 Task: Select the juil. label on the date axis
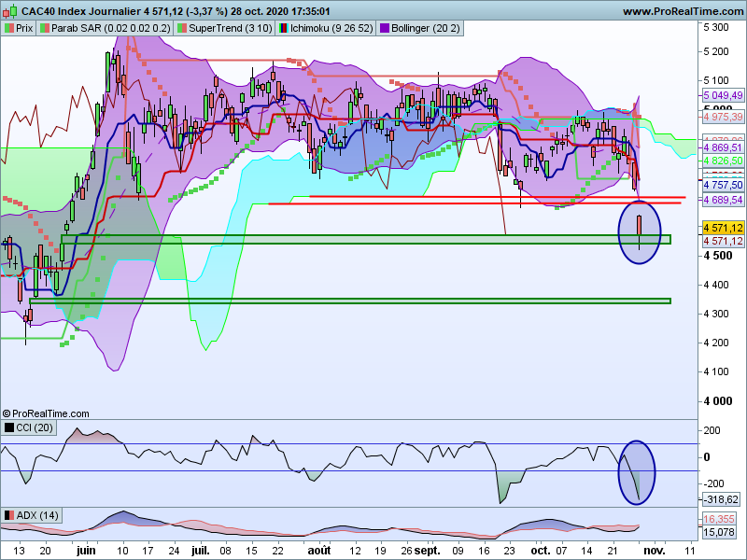tap(201, 551)
